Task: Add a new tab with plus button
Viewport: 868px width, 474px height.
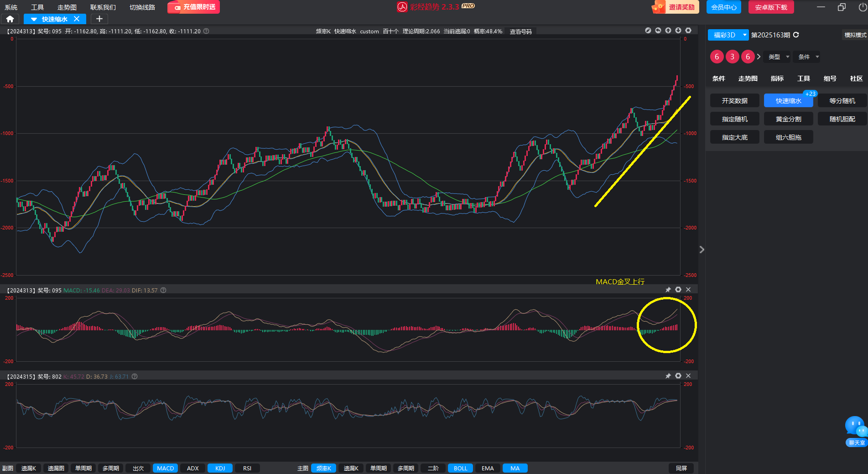Action: click(x=99, y=19)
